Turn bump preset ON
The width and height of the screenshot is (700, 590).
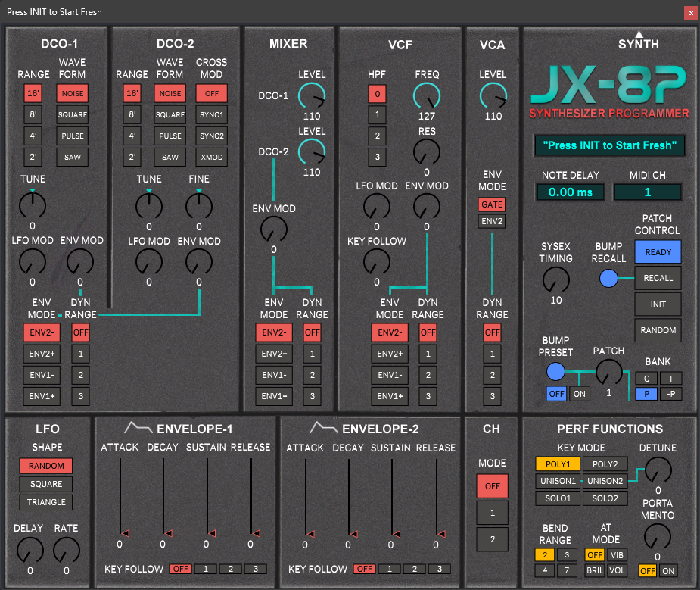[579, 394]
